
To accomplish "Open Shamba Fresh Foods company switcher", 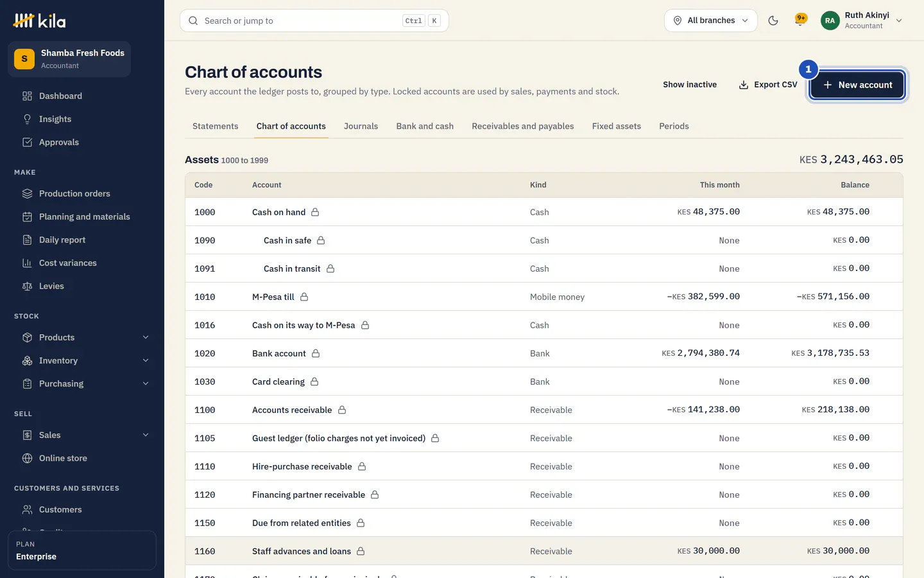I will pos(69,59).
